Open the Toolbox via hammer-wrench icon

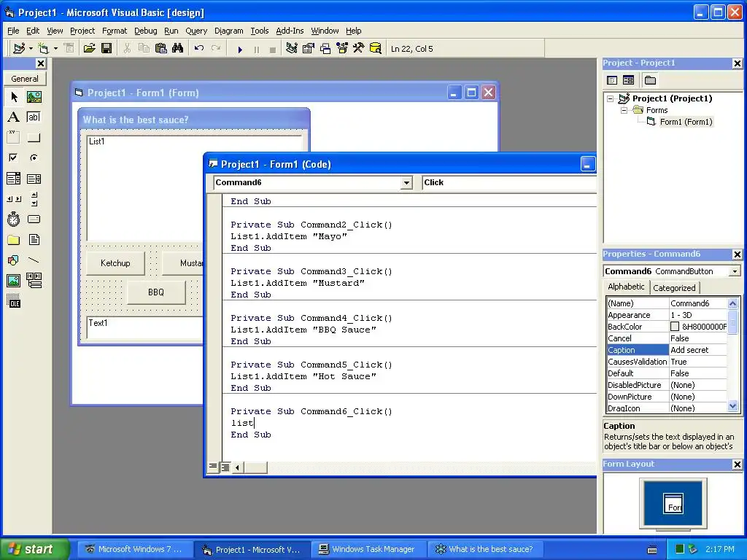(x=359, y=49)
